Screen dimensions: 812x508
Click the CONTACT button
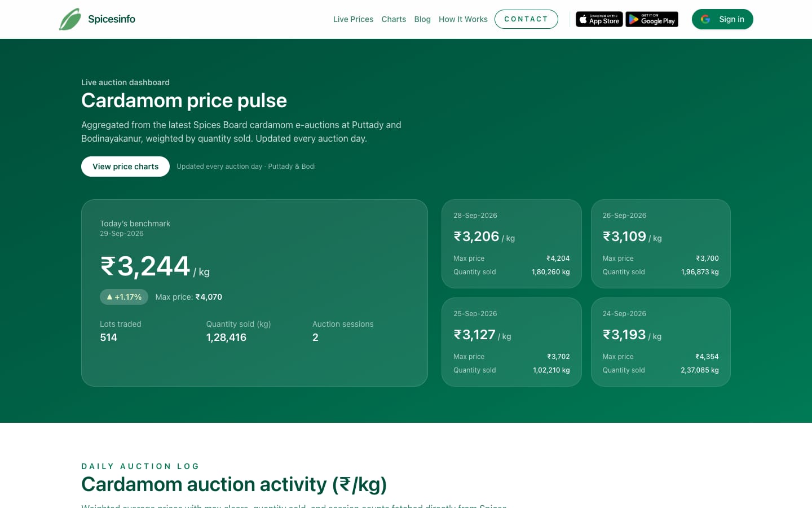[526, 19]
